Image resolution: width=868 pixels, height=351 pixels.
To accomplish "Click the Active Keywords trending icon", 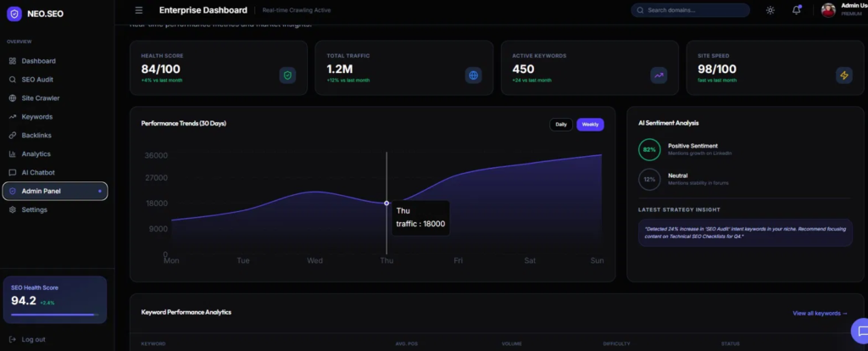I will pyautogui.click(x=659, y=75).
